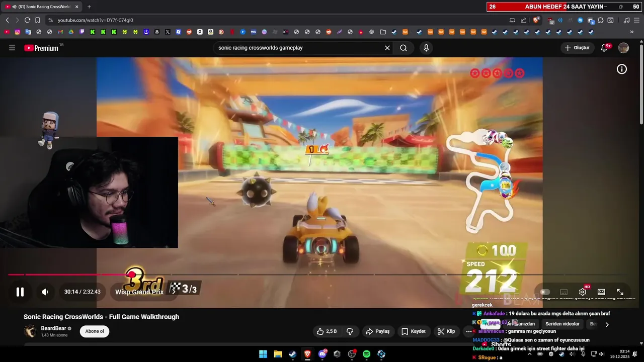Seek on the red video progress bar
The image size is (644, 362).
click(322, 275)
